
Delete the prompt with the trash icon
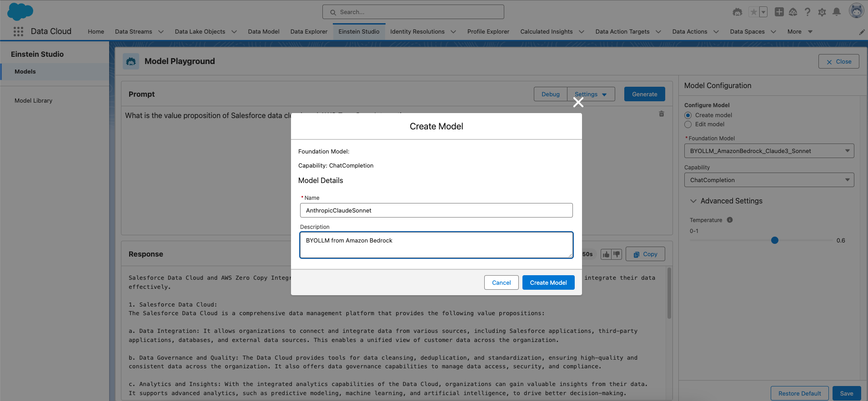tap(662, 114)
